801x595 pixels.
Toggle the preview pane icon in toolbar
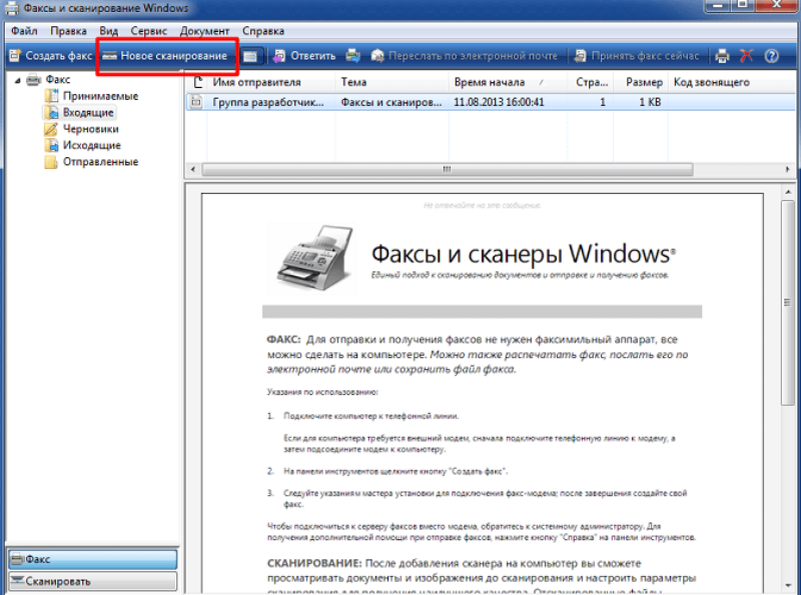click(x=250, y=56)
